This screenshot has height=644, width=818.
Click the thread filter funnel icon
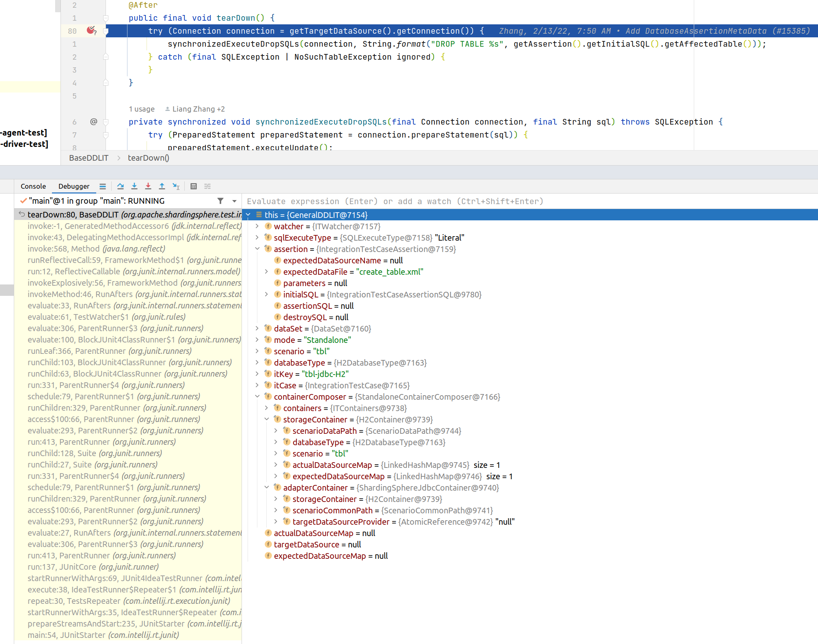[220, 200]
